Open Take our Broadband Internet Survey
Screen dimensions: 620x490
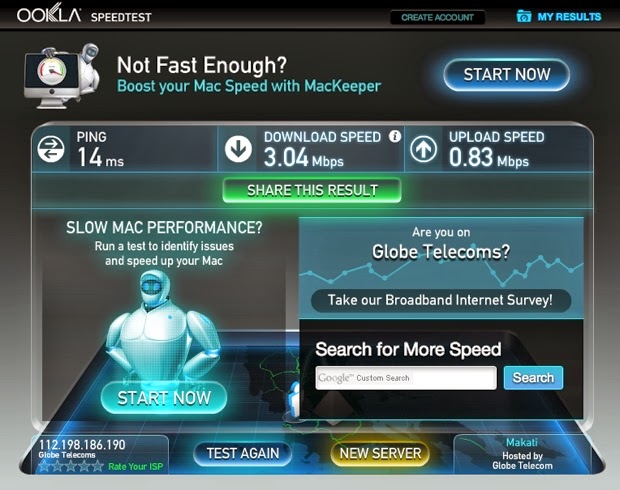coord(441,300)
